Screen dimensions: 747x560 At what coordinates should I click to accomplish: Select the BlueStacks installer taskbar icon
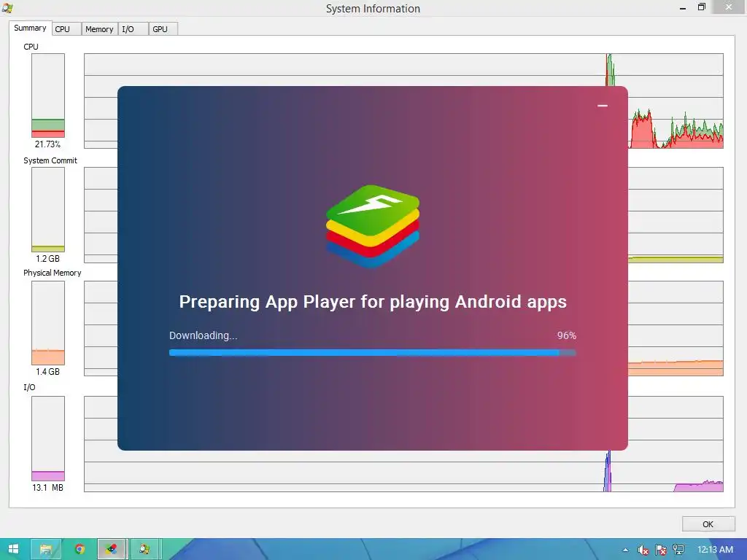(112, 549)
